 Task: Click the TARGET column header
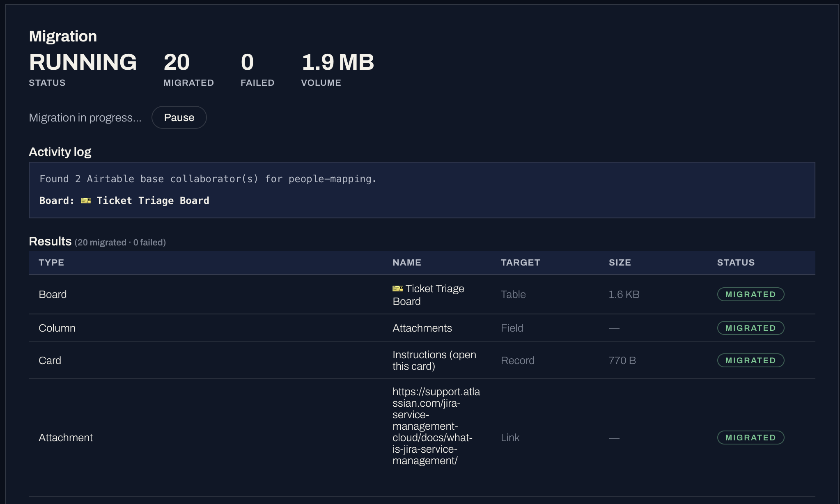pos(520,263)
